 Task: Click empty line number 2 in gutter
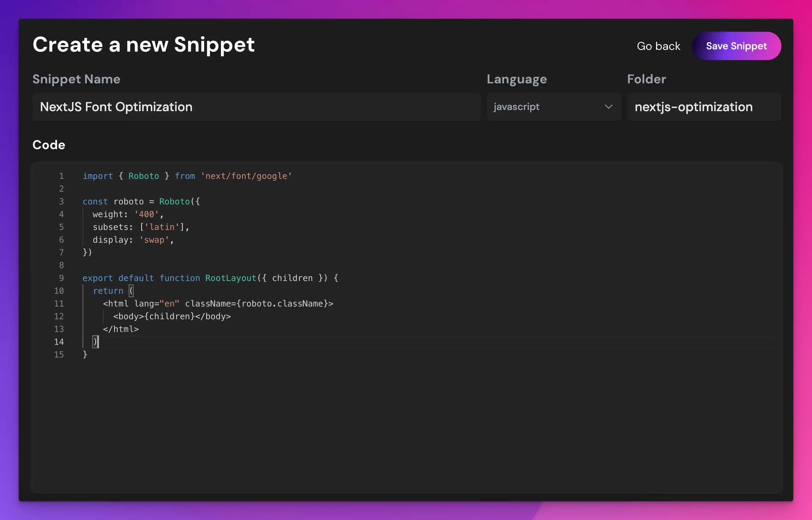[x=62, y=189]
